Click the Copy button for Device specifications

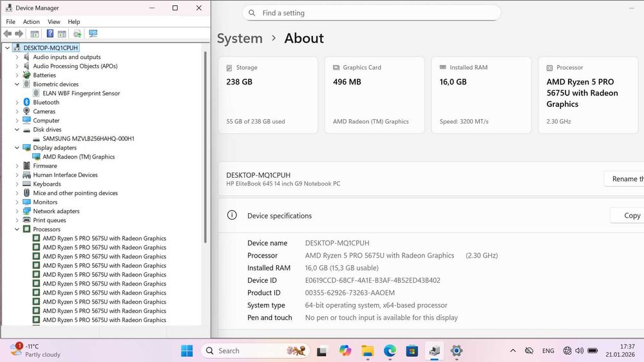[627, 215]
